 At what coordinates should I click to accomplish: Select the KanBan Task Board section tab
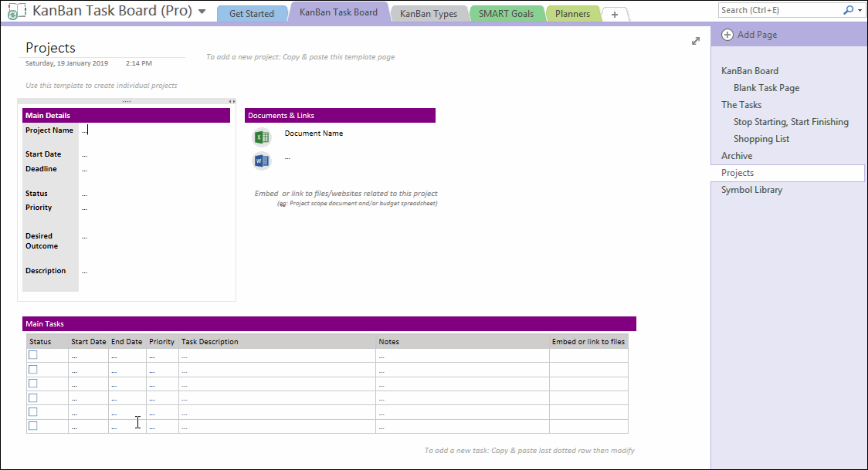[338, 12]
